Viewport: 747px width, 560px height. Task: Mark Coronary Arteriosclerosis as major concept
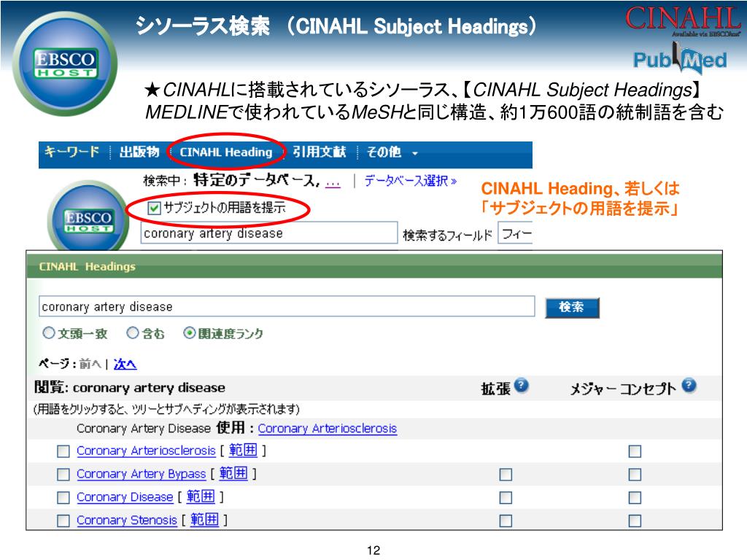(x=635, y=451)
